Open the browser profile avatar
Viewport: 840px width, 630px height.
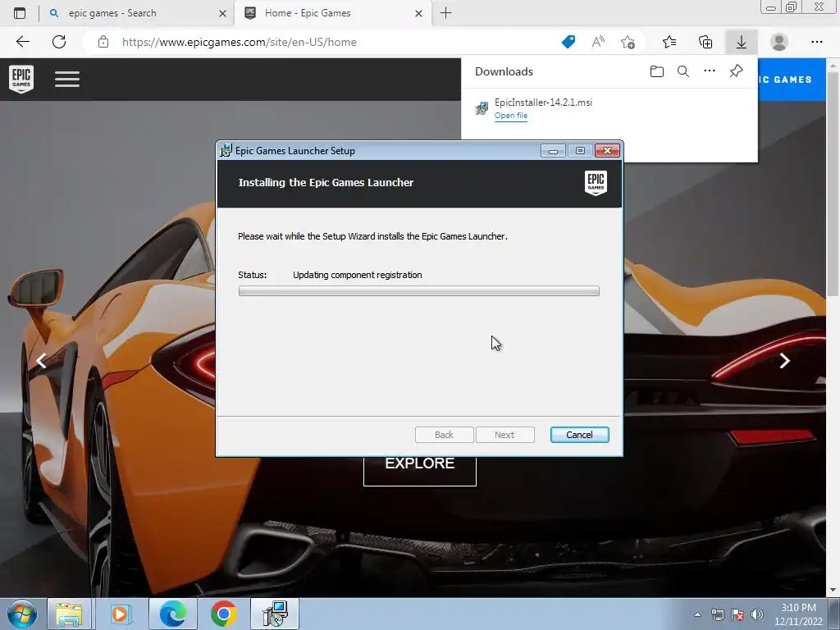(779, 42)
